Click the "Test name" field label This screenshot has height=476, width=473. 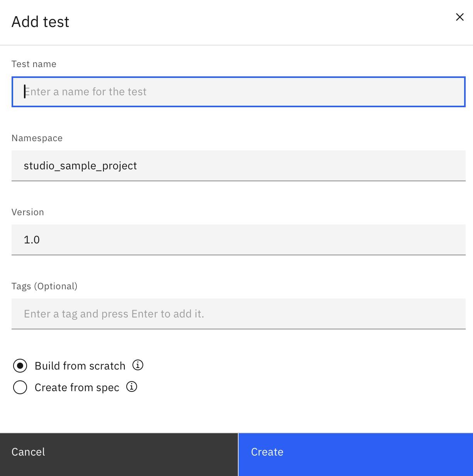(34, 64)
